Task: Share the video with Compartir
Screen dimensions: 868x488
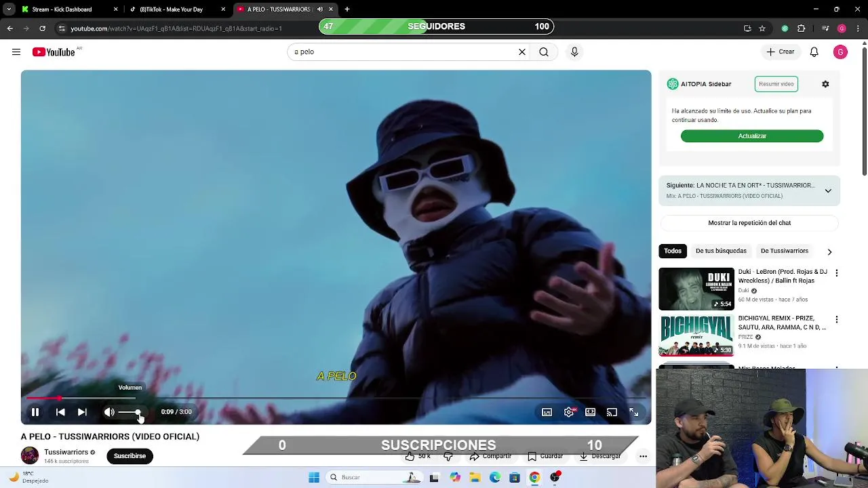Action: 490,456
